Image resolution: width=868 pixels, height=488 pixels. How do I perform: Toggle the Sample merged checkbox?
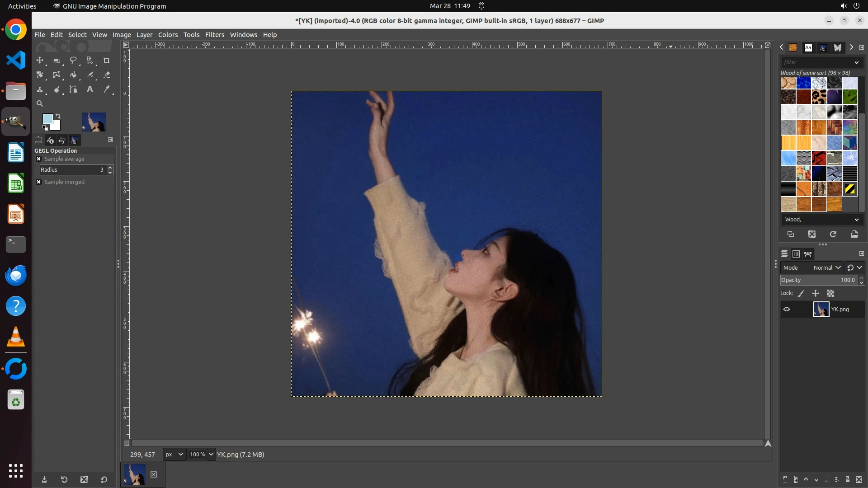coord(39,182)
